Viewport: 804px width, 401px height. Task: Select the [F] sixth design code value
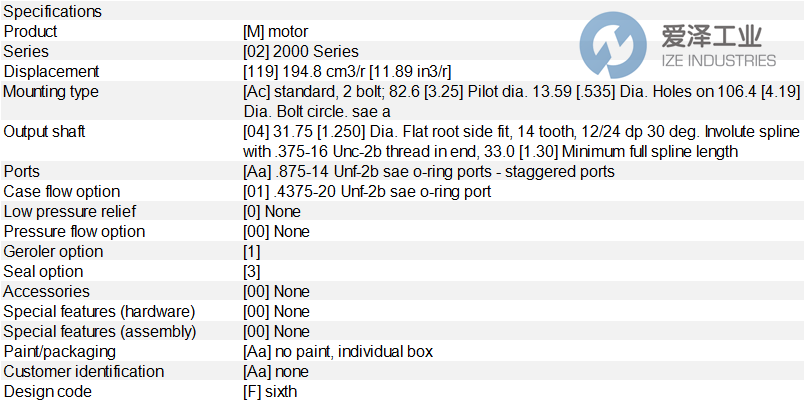coord(270,392)
